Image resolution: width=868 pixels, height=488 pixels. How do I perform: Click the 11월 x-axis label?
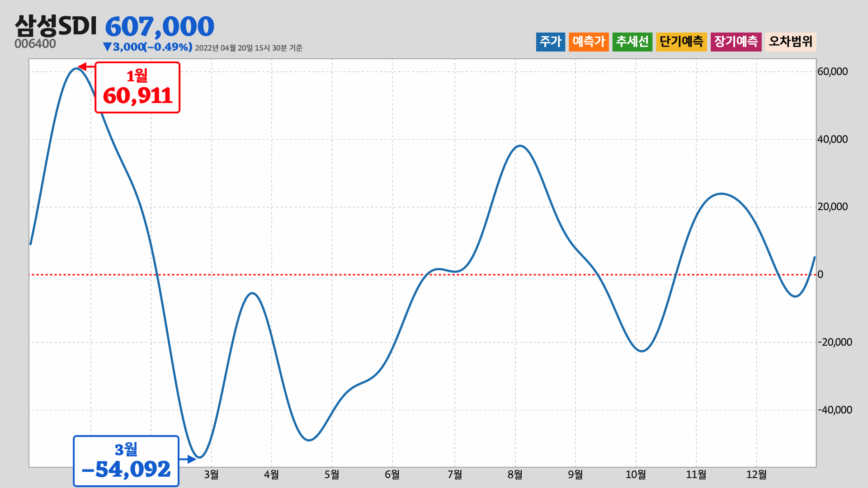coord(696,474)
